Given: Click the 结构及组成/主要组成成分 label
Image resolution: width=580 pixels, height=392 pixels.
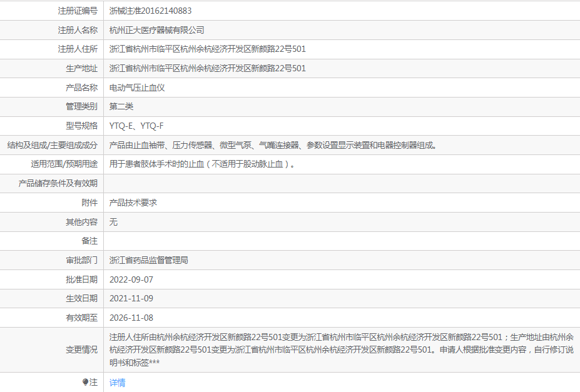Looking at the screenshot, I should pyautogui.click(x=53, y=145).
